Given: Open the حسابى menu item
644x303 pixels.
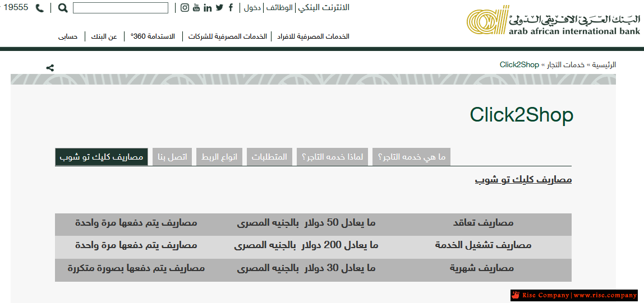Looking at the screenshot, I should (68, 36).
